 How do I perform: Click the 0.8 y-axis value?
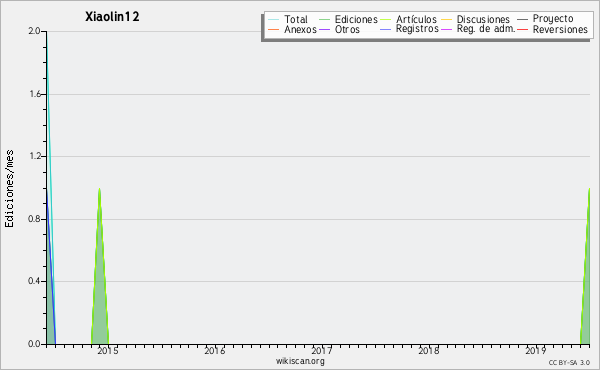coord(34,219)
